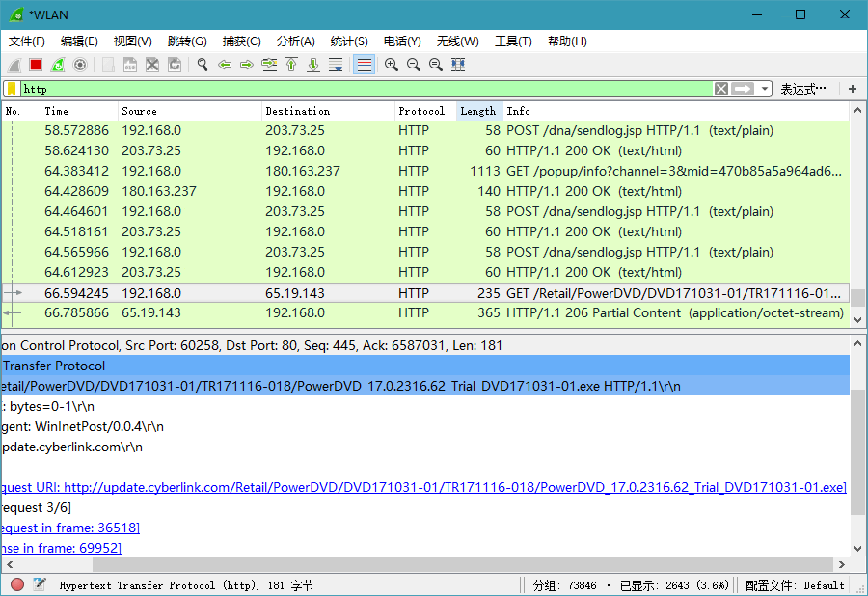Image resolution: width=868 pixels, height=596 pixels.
Task: Open capture options gear icon
Action: pos(80,65)
